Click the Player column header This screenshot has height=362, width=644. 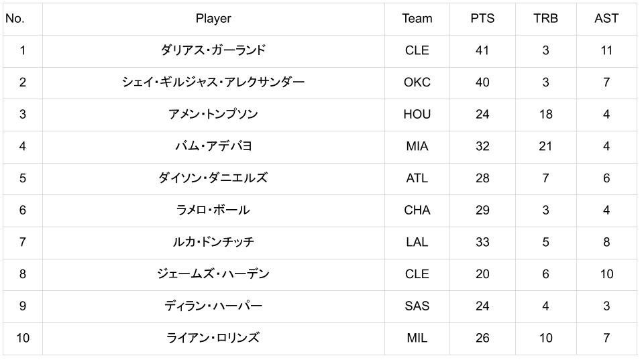tap(213, 19)
